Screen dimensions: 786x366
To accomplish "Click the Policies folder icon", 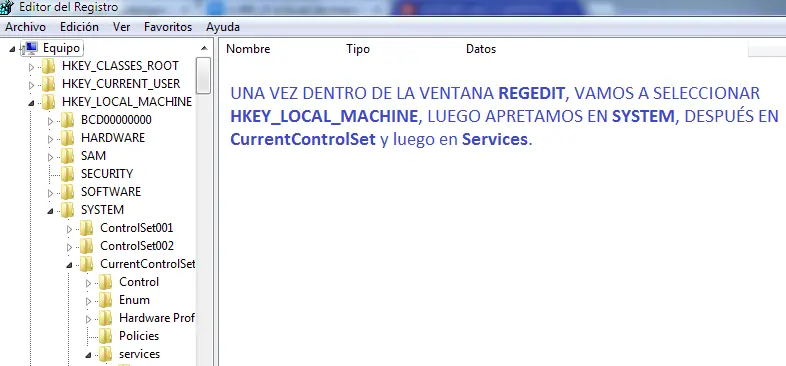I will [106, 336].
